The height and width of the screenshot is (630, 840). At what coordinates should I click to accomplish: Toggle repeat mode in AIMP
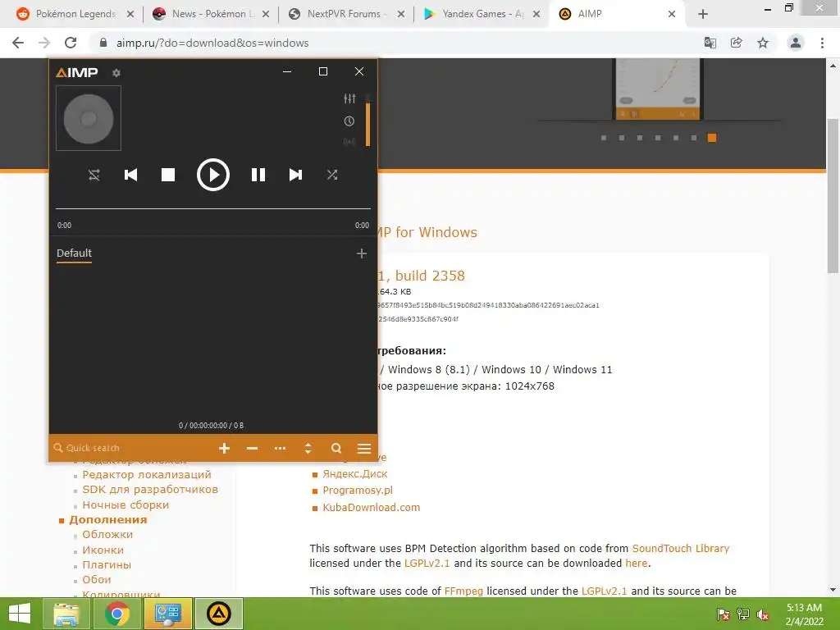click(x=94, y=175)
